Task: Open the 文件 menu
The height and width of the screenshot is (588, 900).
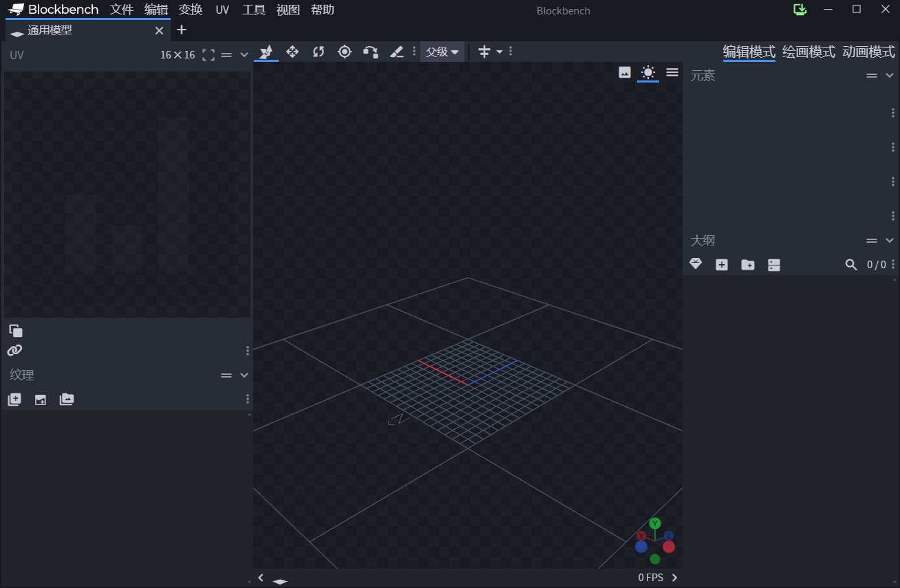Action: pyautogui.click(x=122, y=10)
